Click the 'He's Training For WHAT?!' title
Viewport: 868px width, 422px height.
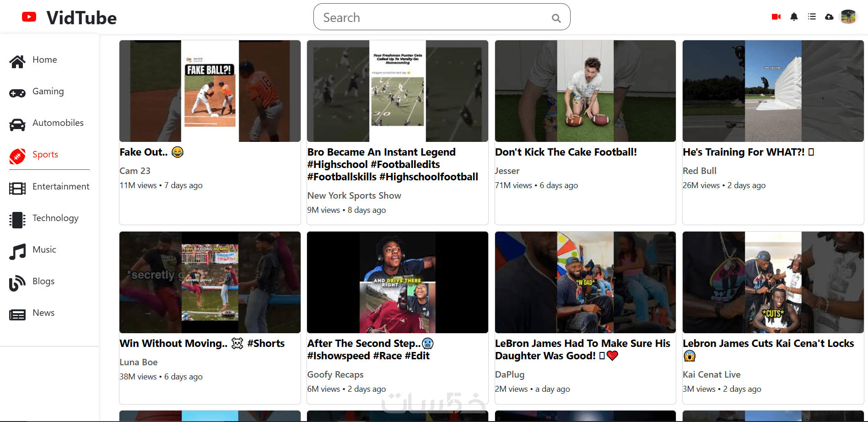(744, 152)
